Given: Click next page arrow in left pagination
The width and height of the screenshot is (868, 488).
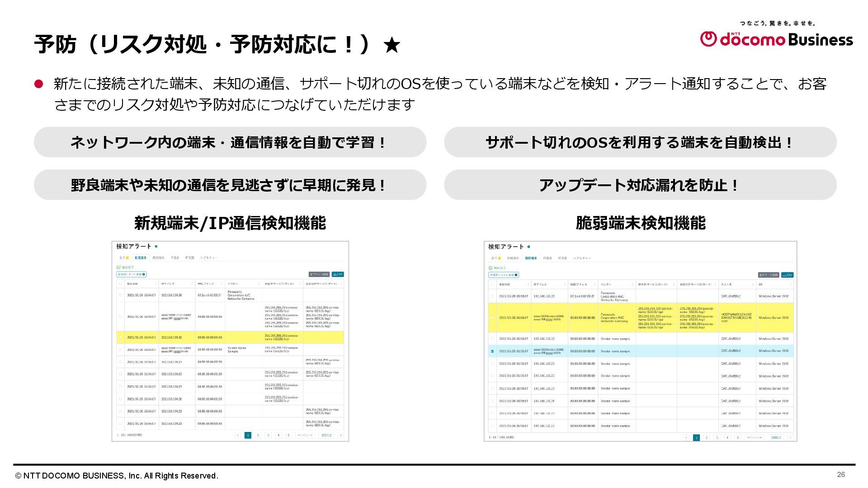Looking at the screenshot, I should [x=340, y=435].
